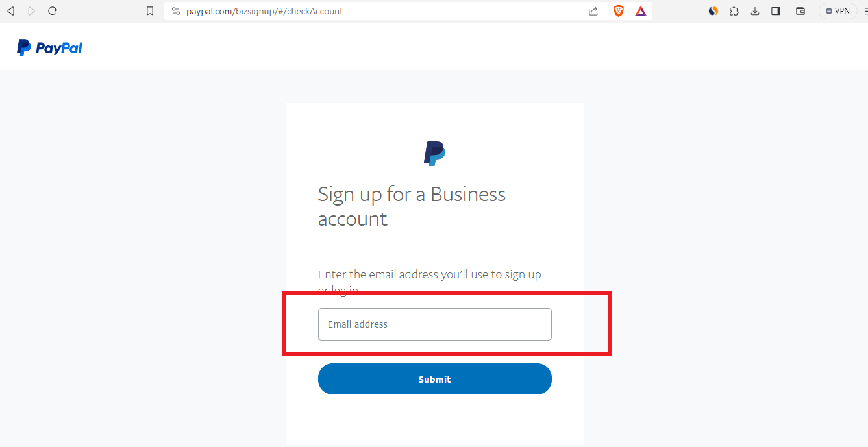Open Brave Shields panel
The height and width of the screenshot is (447, 868).
[618, 10]
